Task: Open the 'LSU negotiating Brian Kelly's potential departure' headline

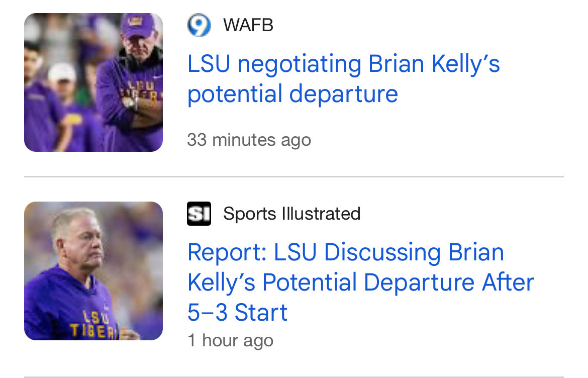Action: (343, 79)
